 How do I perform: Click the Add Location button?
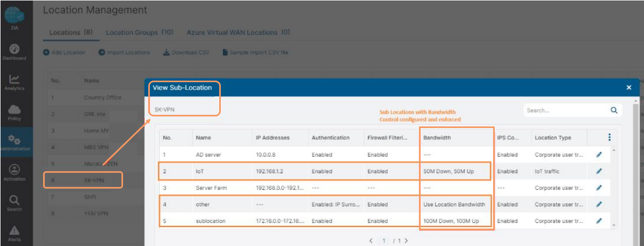point(64,53)
